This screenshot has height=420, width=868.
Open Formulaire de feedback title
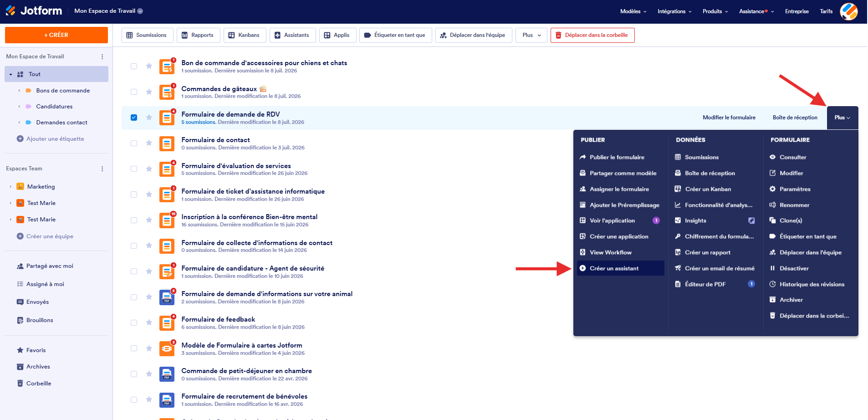(x=218, y=319)
